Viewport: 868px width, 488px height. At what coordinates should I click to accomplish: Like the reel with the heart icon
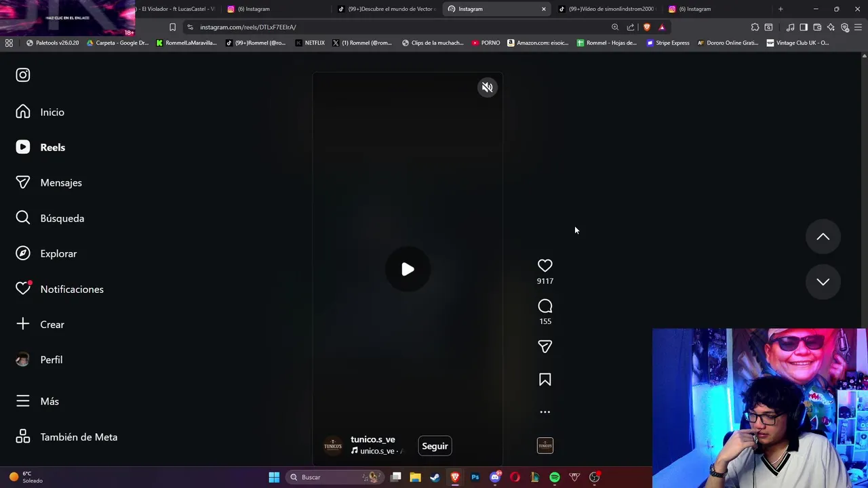(x=545, y=265)
